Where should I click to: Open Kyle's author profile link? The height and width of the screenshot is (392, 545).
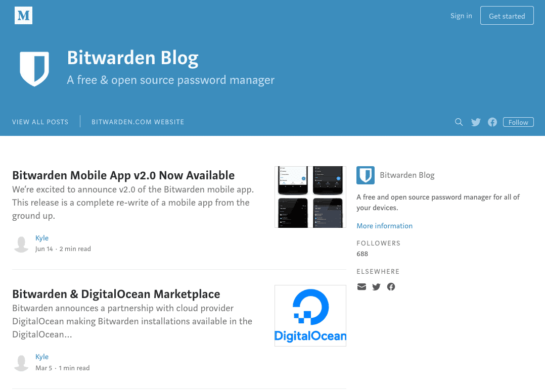click(42, 237)
